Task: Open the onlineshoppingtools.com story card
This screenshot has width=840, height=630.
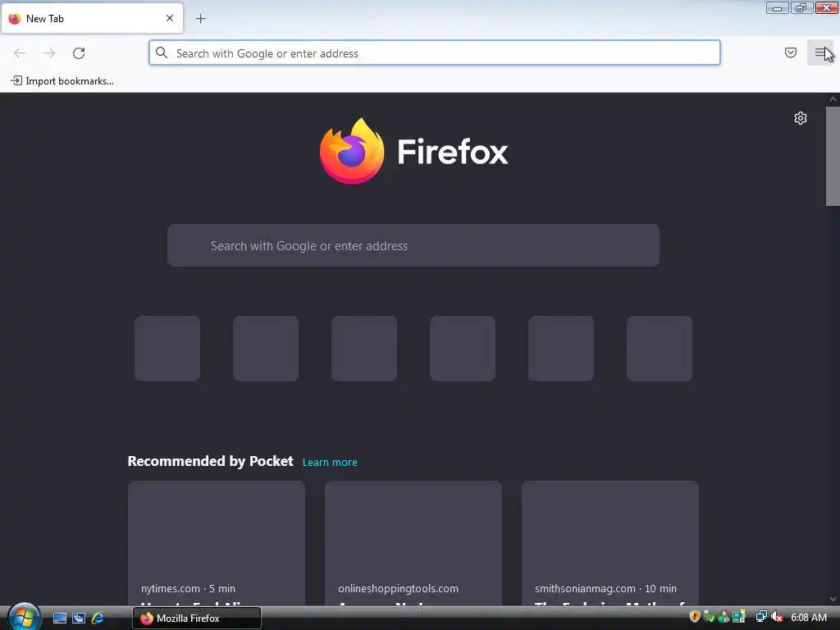Action: [x=413, y=543]
